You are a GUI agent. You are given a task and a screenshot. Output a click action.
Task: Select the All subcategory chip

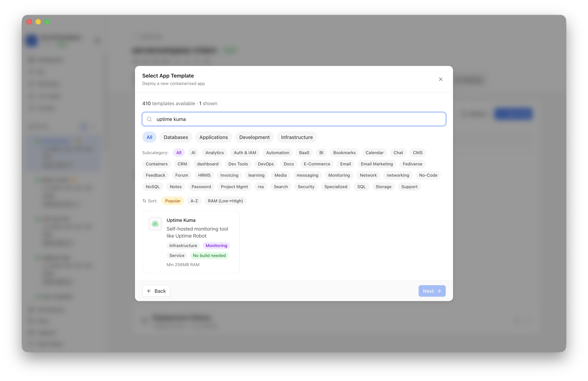pos(179,153)
